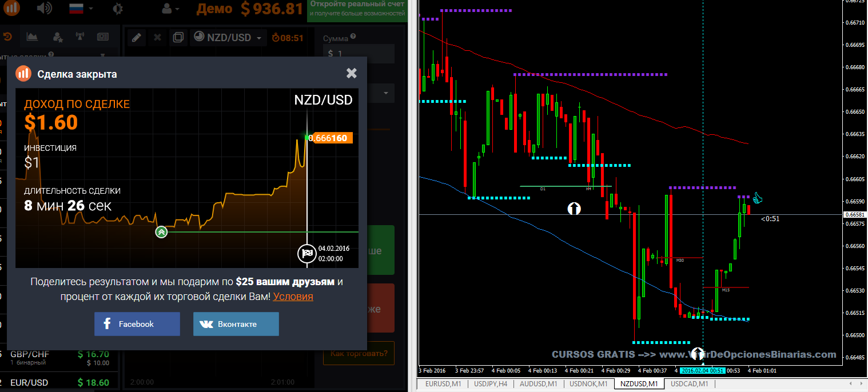Click the highlighted 2016.02.04 00:51 time label
This screenshot has width=868, height=392.
702,370
